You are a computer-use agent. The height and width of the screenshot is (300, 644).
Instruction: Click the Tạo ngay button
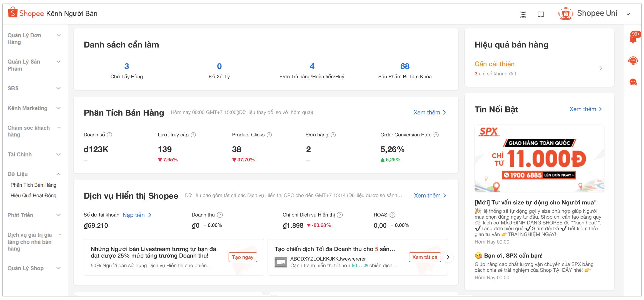(243, 257)
